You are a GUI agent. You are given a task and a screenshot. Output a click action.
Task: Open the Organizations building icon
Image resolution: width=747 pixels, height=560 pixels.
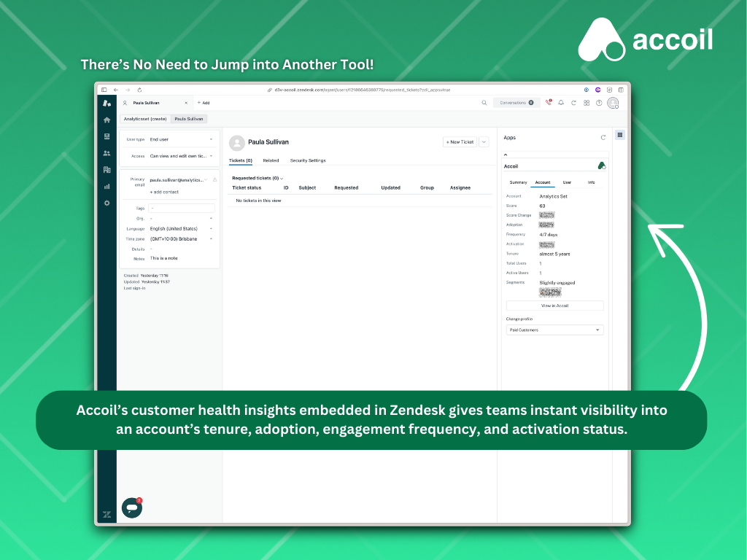[107, 170]
